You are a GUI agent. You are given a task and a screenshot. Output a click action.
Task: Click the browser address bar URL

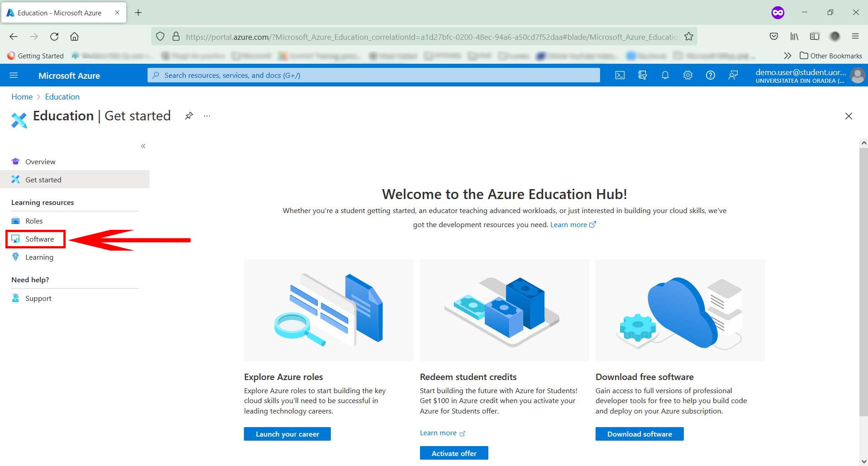tap(432, 37)
